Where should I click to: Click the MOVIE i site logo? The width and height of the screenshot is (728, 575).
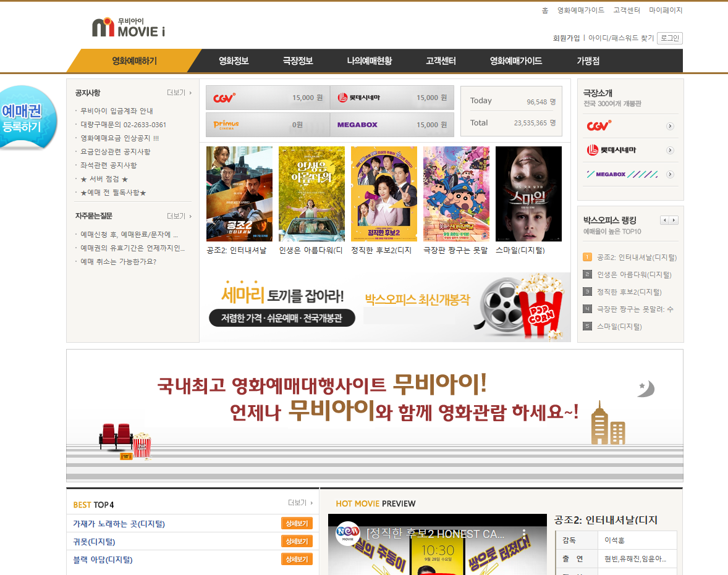point(129,27)
